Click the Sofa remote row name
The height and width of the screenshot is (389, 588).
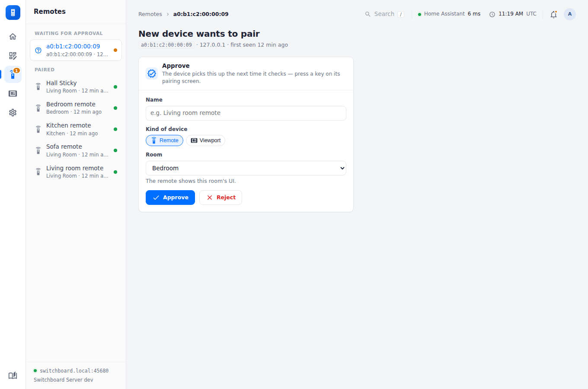pos(64,147)
